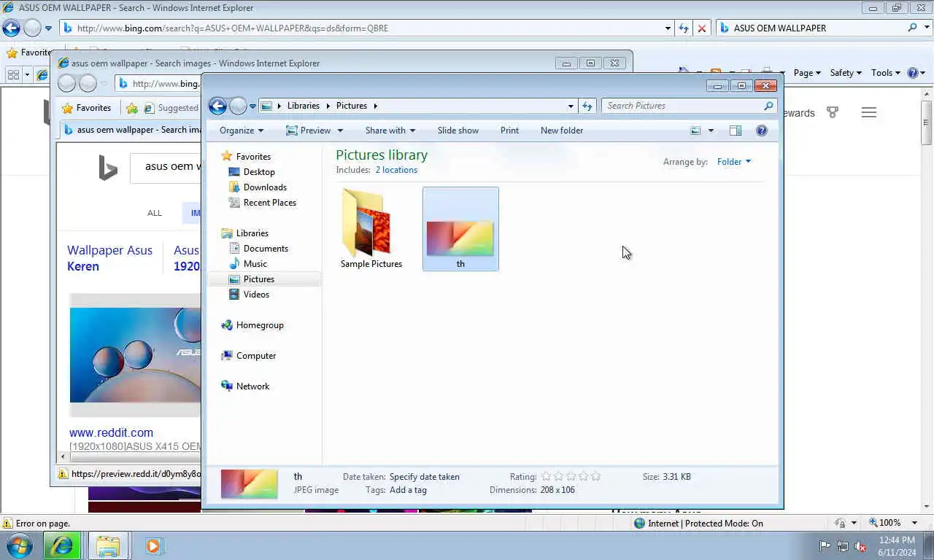Viewport: 934px width, 560px height.
Task: Click the Bing Rewards trophy icon
Action: click(832, 112)
